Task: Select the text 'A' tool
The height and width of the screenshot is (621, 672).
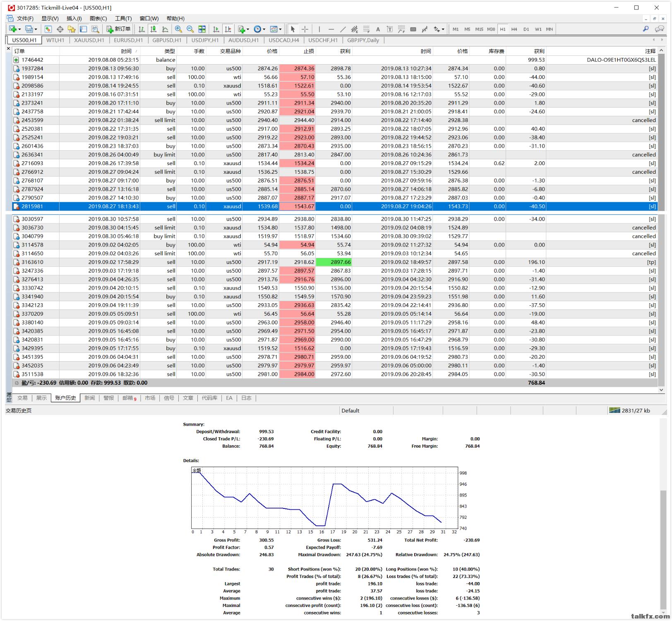Action: pyautogui.click(x=378, y=29)
